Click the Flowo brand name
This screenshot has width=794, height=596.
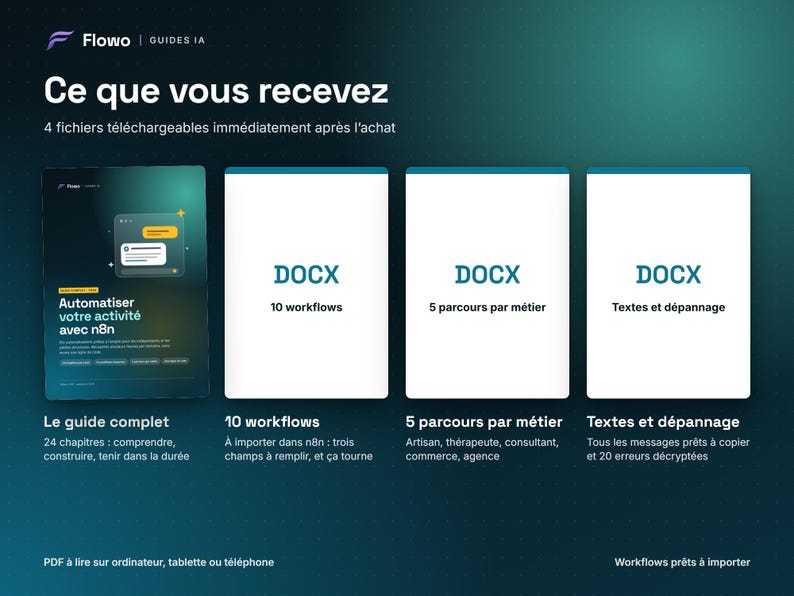coord(106,41)
